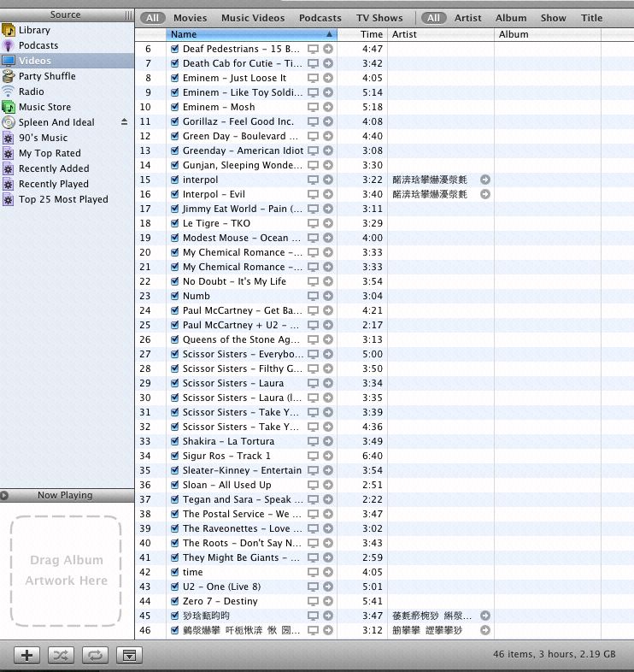634x672 pixels.
Task: Open the Top 25 Most Played playlist
Action: pyautogui.click(x=63, y=200)
